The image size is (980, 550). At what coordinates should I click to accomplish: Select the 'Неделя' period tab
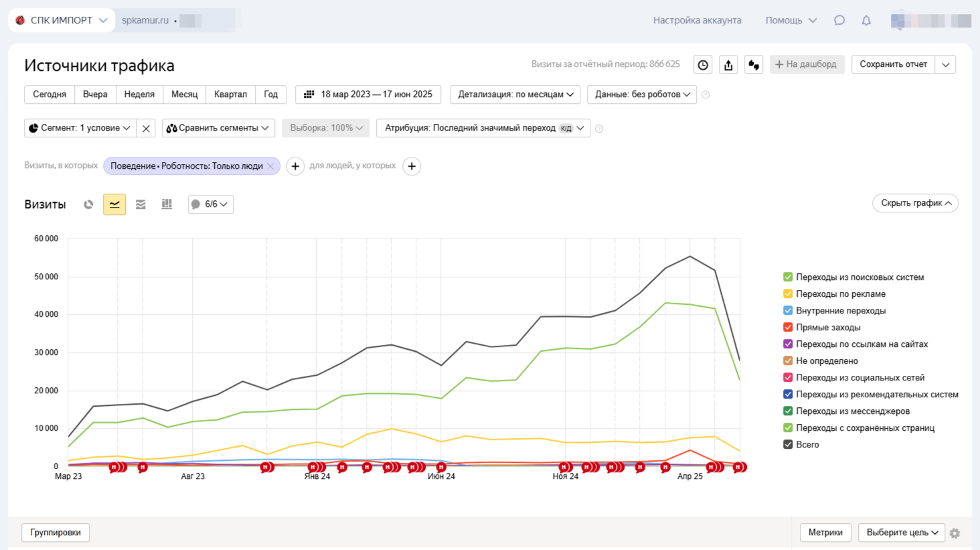point(139,94)
